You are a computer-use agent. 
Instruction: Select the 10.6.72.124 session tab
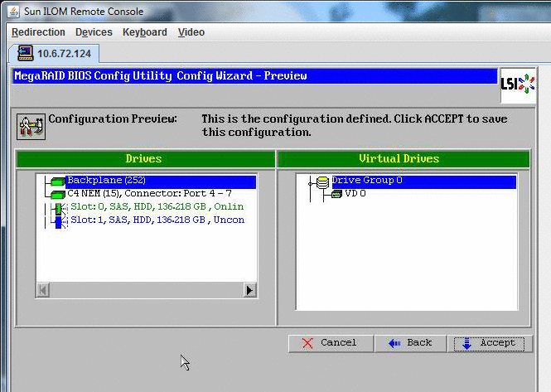[54, 53]
